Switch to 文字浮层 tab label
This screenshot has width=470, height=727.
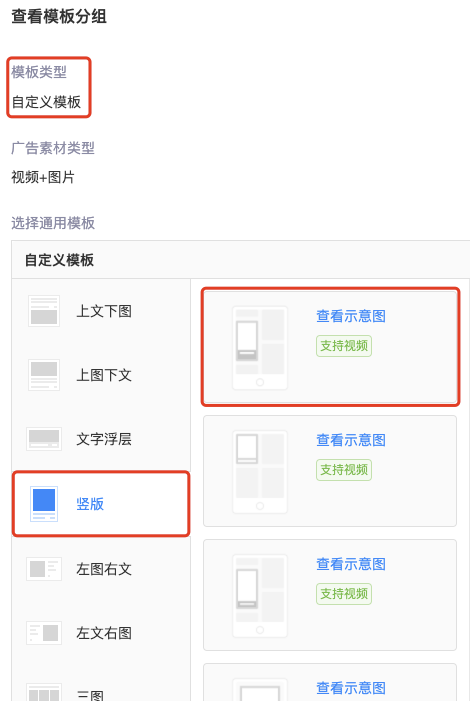(x=104, y=439)
